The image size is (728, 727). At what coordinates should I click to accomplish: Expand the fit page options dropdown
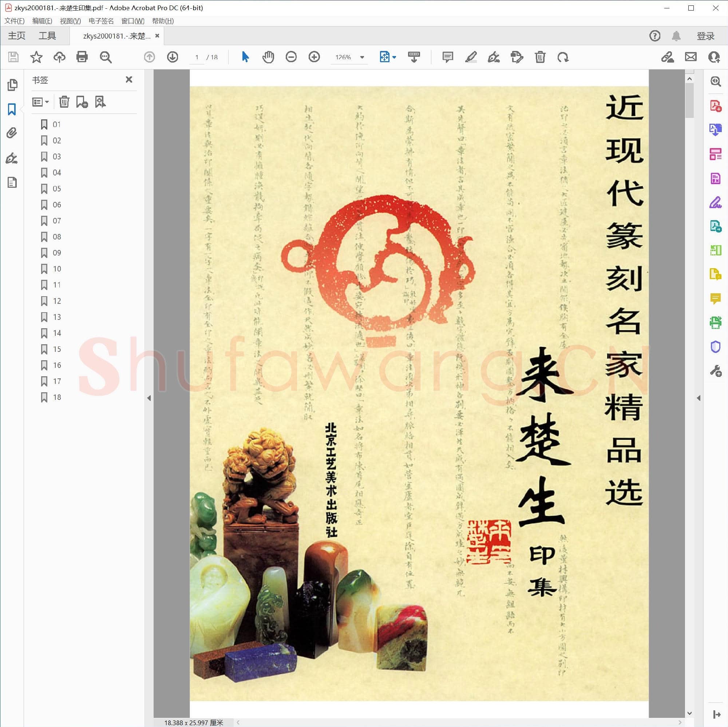tap(394, 57)
